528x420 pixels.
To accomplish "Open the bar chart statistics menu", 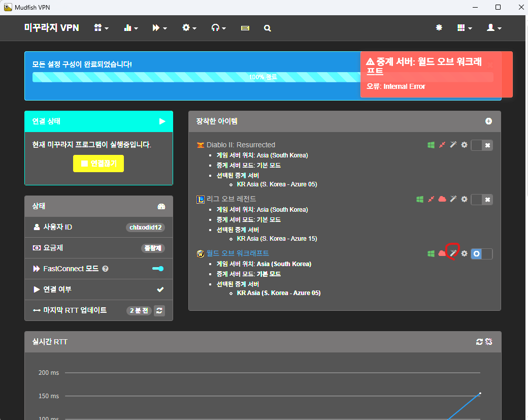I will coord(130,28).
